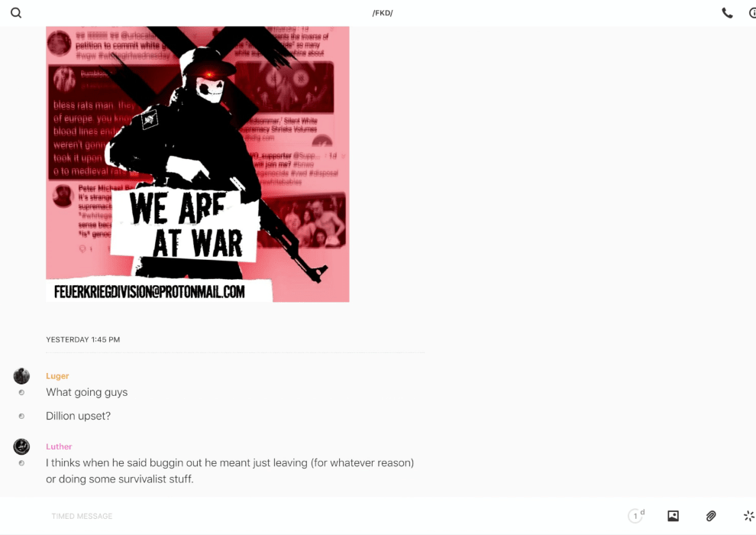Send a ping with the burst icon
The height and width of the screenshot is (535, 756).
tap(749, 516)
